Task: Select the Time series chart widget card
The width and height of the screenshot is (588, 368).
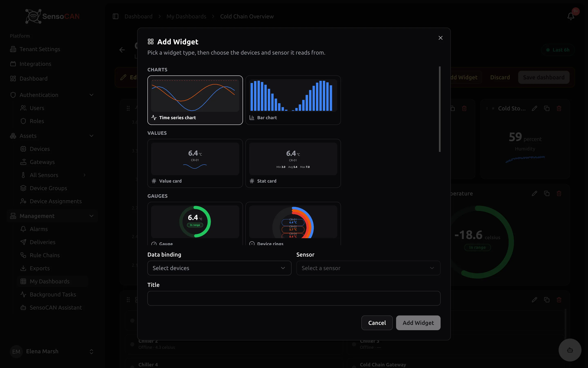Action: 195,100
